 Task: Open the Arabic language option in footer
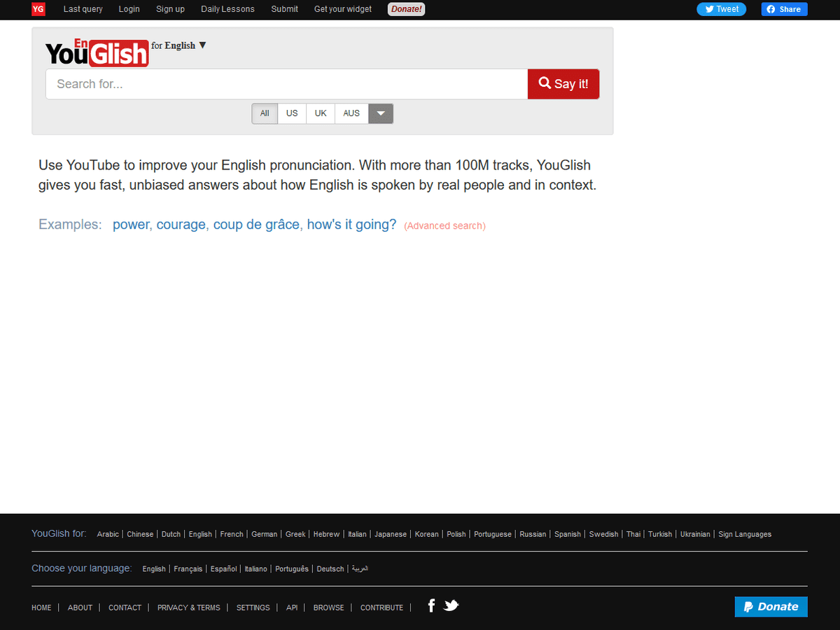point(108,534)
